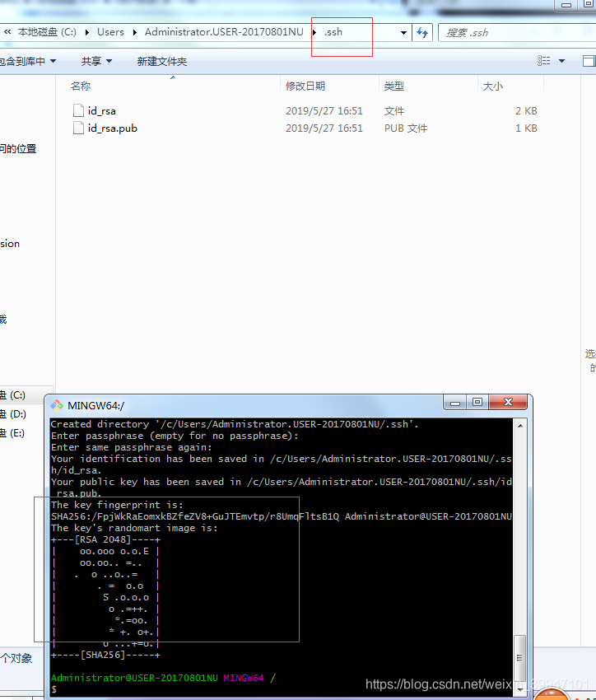Image resolution: width=596 pixels, height=700 pixels.
Task: Maximize the MINGW64 terminal window
Action: click(x=477, y=402)
